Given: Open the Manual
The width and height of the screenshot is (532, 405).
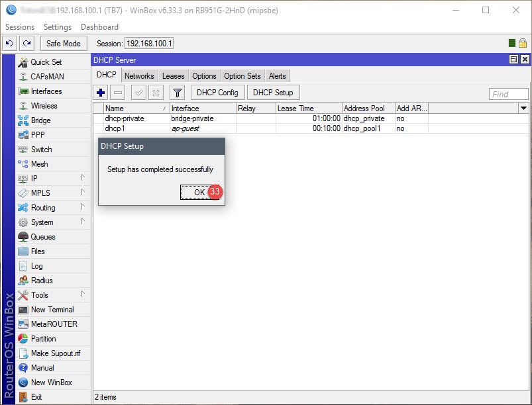Looking at the screenshot, I should click(53, 368).
